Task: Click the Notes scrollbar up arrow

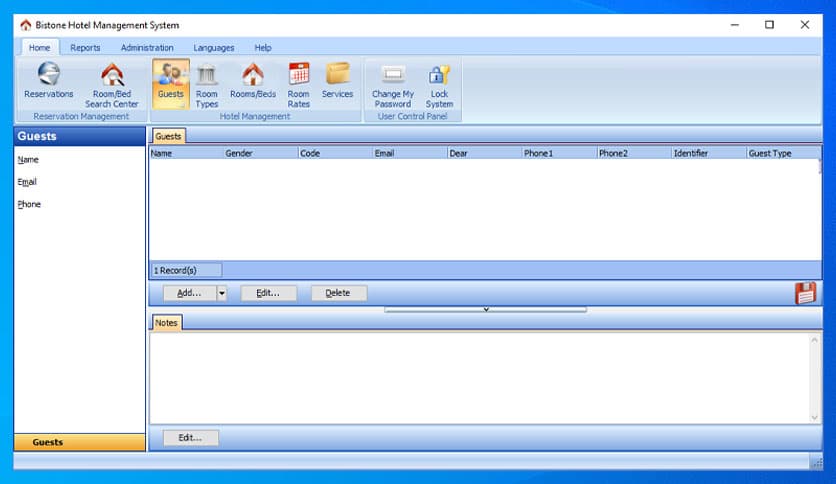Action: pyautogui.click(x=814, y=340)
